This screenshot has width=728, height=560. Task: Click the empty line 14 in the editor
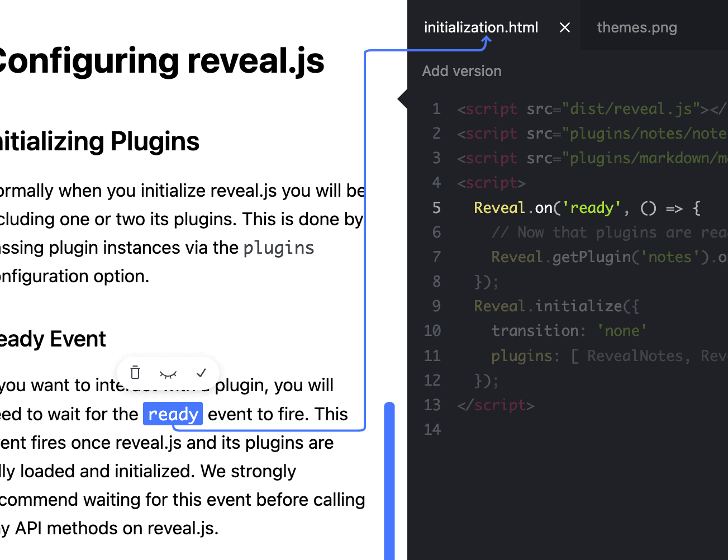pos(559,430)
